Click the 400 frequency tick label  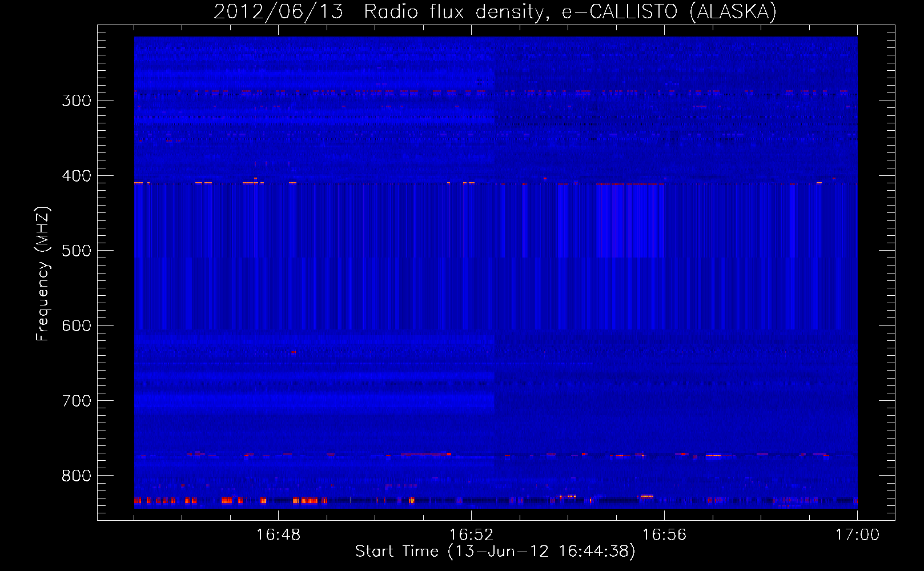pos(77,176)
